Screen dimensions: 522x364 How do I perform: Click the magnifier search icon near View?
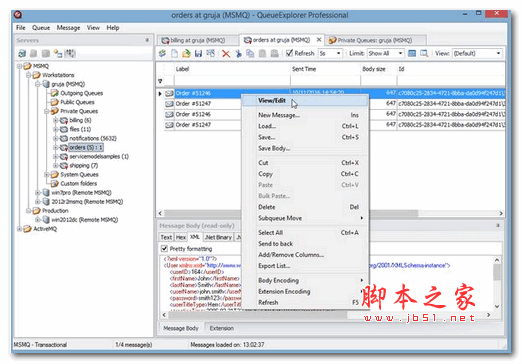(424, 53)
